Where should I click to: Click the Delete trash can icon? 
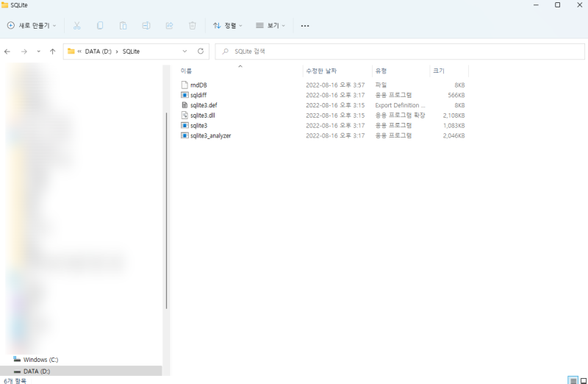tap(193, 26)
